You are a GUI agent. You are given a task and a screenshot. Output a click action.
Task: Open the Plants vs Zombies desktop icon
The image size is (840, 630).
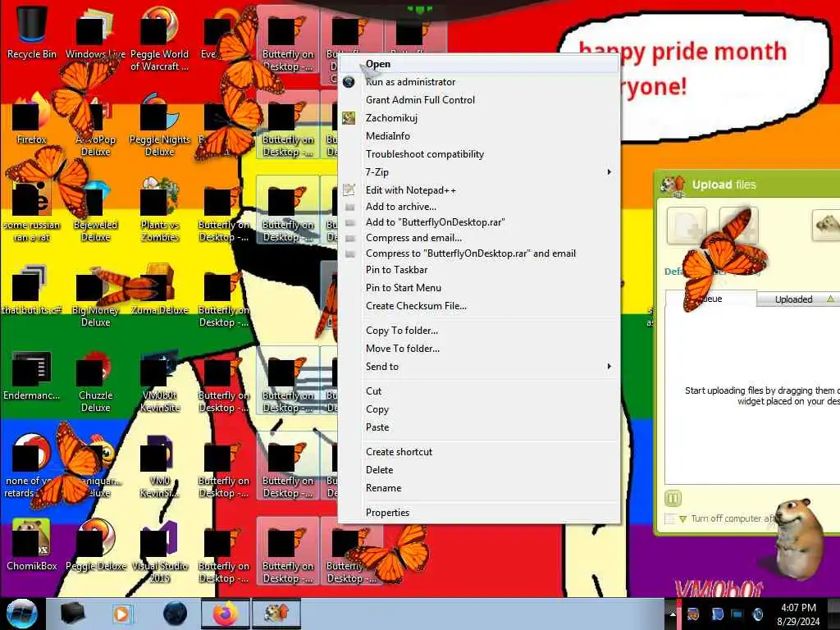point(159,210)
